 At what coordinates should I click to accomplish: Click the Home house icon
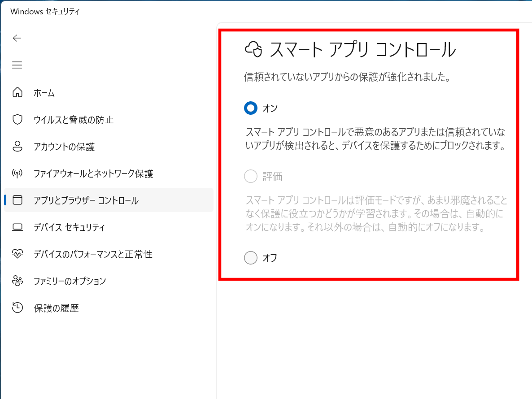(x=17, y=92)
